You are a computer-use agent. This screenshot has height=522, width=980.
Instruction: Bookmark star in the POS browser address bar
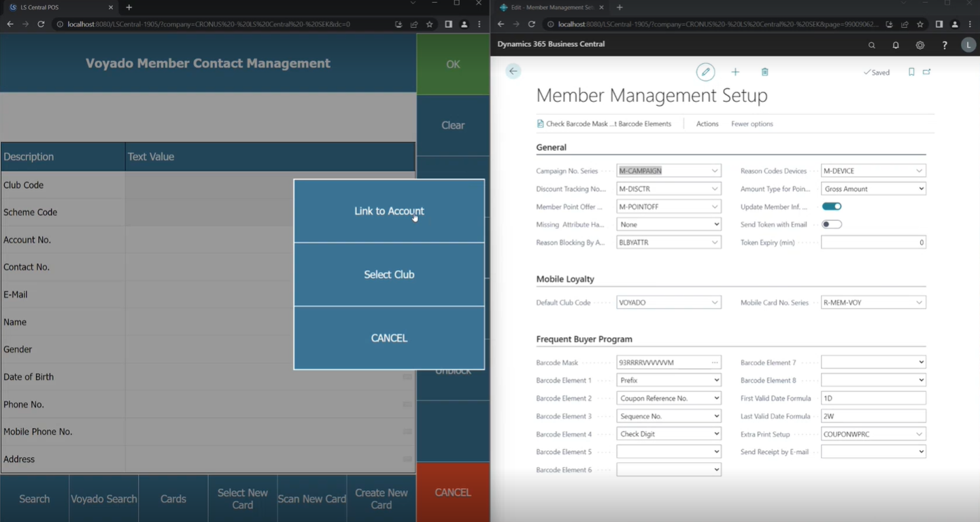(x=429, y=24)
